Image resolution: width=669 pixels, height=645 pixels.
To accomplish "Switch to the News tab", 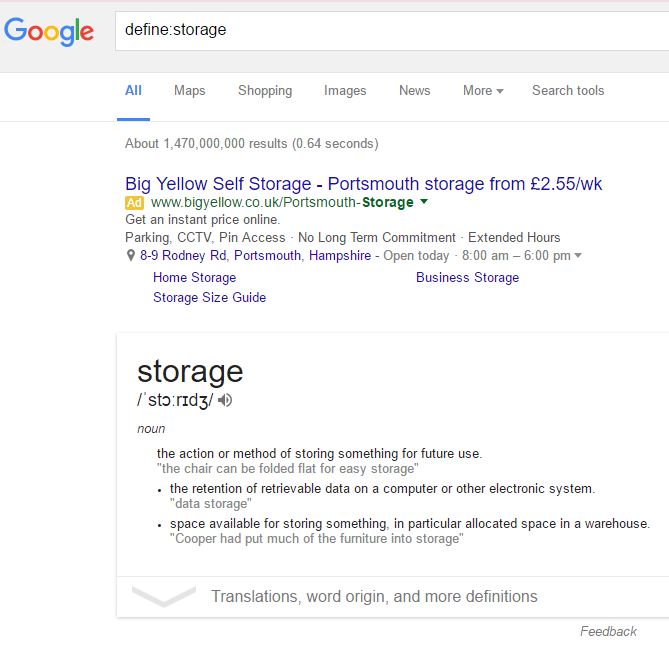I will point(414,90).
